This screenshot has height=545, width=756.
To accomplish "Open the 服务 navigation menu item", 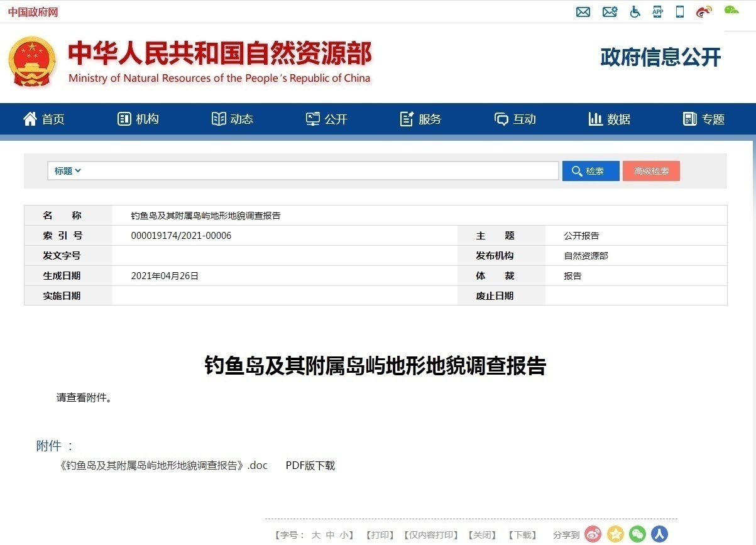I will (421, 119).
